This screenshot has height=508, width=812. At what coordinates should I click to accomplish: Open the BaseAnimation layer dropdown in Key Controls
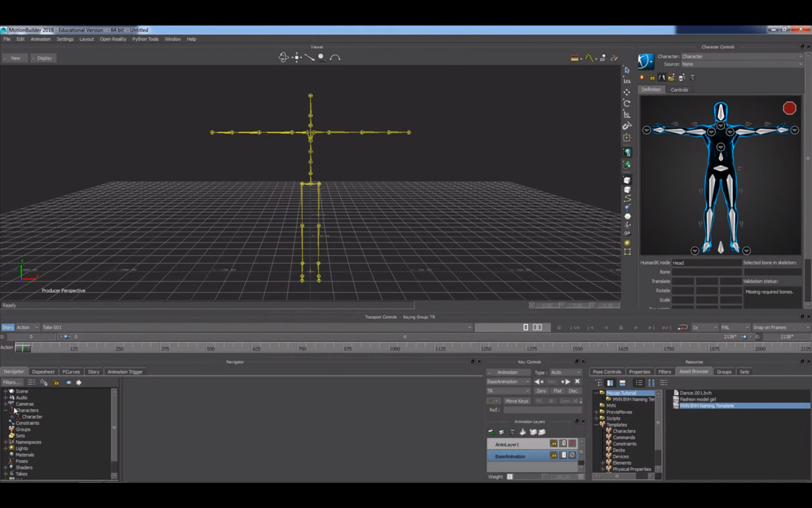tap(508, 382)
